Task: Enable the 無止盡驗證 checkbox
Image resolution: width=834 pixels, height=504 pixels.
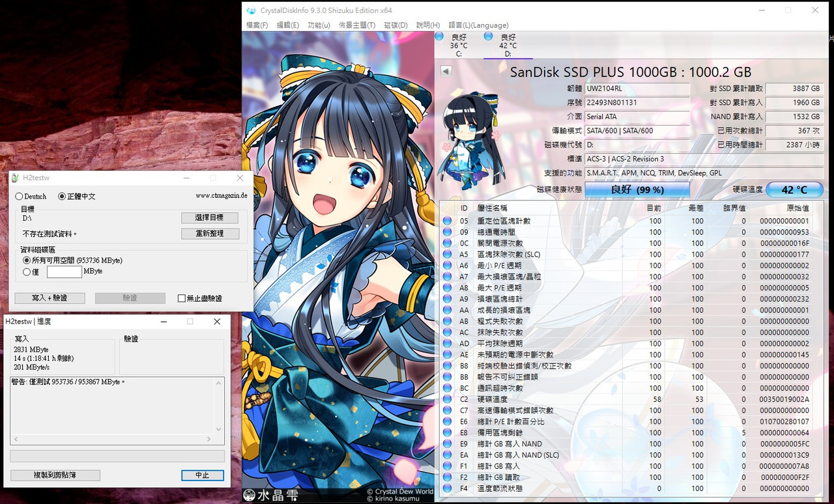Action: 182,298
